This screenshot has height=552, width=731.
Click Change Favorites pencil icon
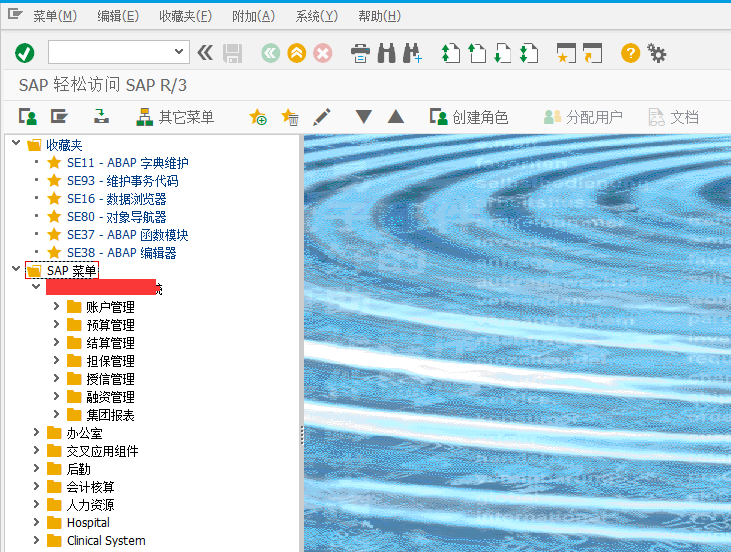tap(322, 117)
